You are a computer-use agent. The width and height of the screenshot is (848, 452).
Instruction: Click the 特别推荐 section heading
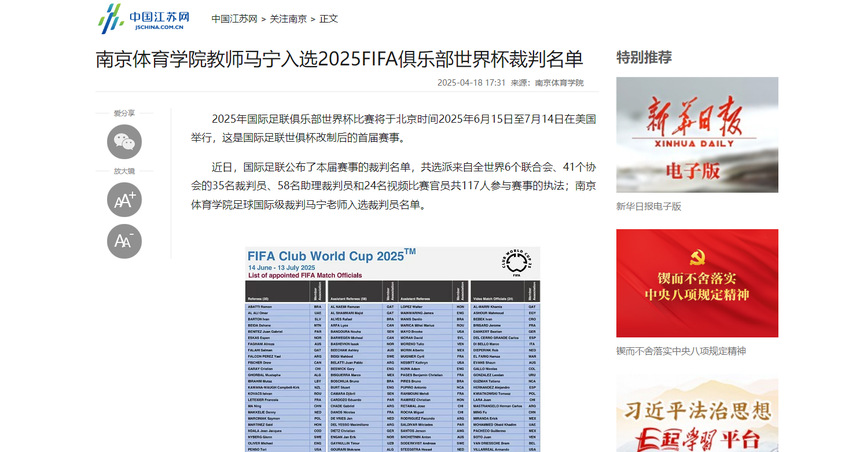tap(643, 56)
